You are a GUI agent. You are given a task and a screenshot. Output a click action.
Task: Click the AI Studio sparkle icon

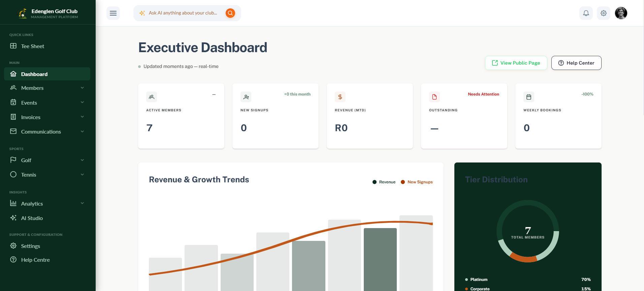(x=13, y=218)
